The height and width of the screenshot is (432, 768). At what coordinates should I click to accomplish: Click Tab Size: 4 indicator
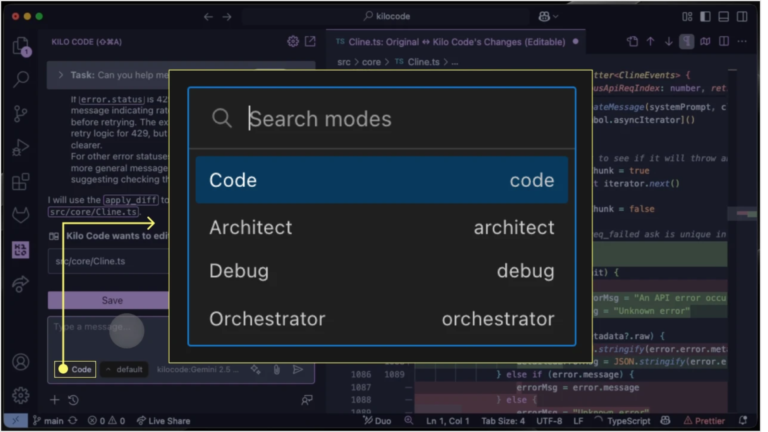point(503,421)
